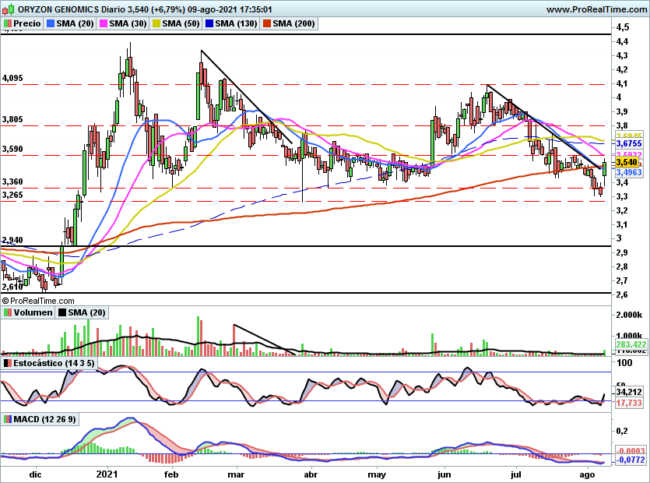Click the magenta SMA (30) swatch

tap(104, 24)
